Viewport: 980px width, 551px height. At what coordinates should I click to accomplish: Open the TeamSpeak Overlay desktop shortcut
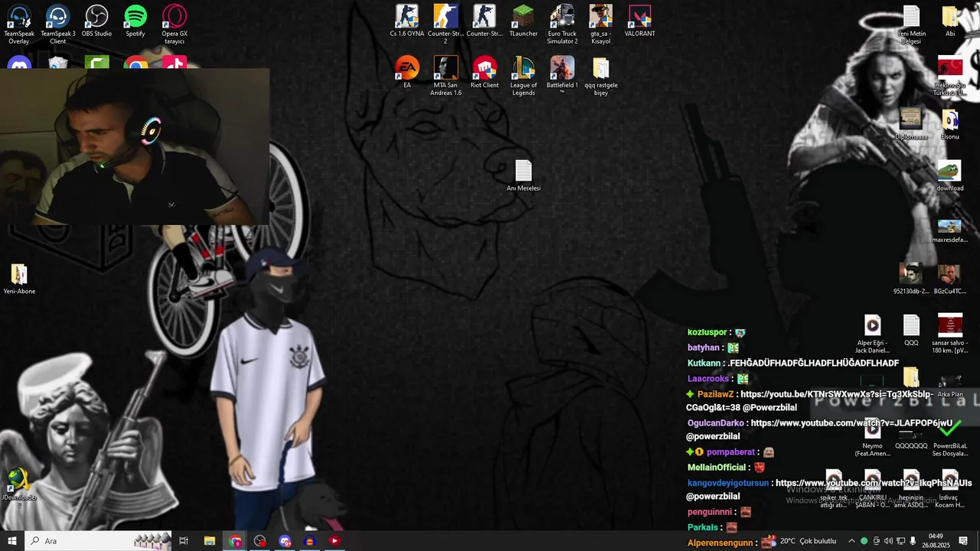tap(19, 24)
